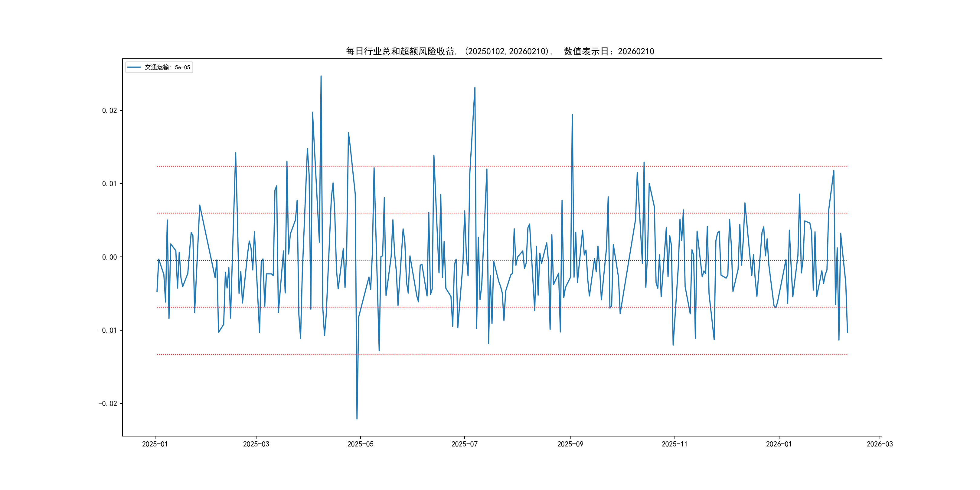Click the tall spike just after 2025-07
Screen dimensions: 980x490
(x=475, y=88)
